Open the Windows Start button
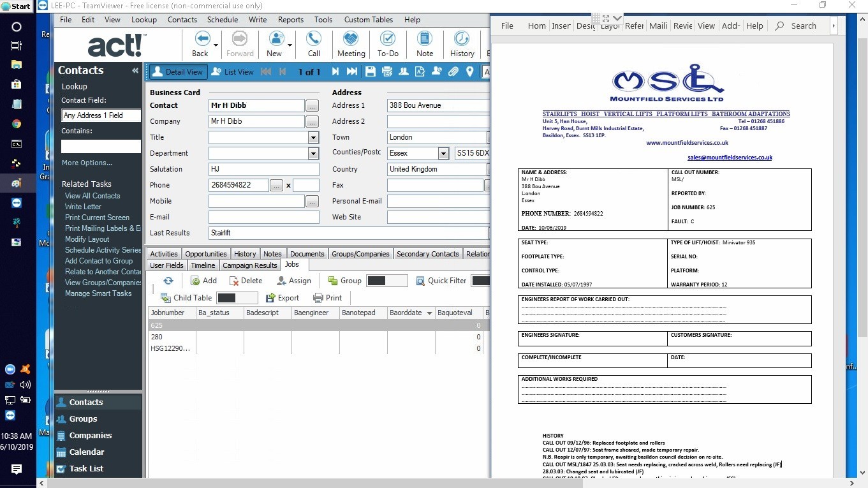This screenshot has height=488, width=868. (17, 6)
